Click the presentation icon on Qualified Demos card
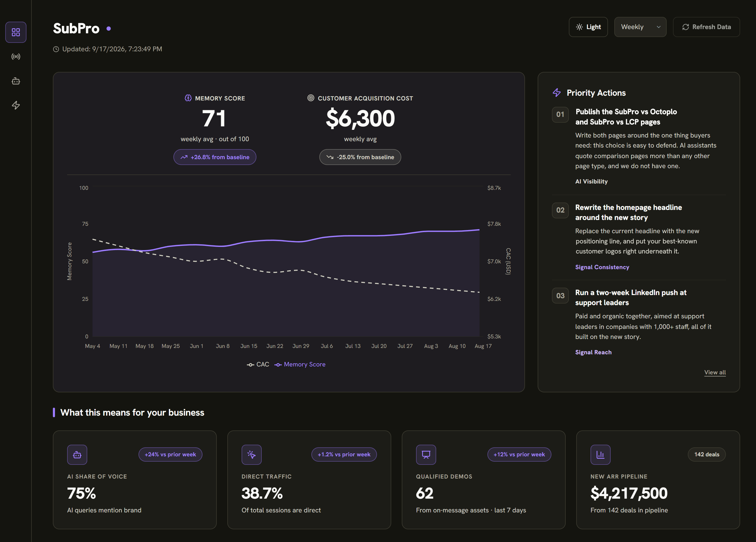 tap(426, 454)
